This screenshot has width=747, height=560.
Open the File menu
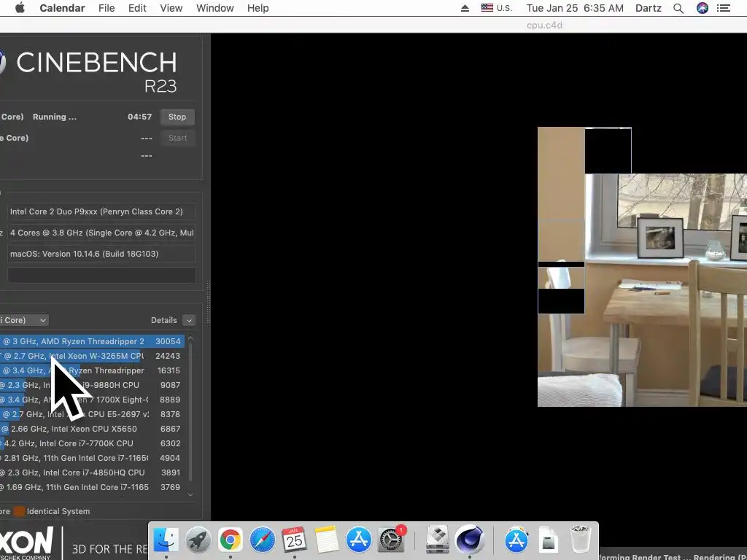(107, 8)
